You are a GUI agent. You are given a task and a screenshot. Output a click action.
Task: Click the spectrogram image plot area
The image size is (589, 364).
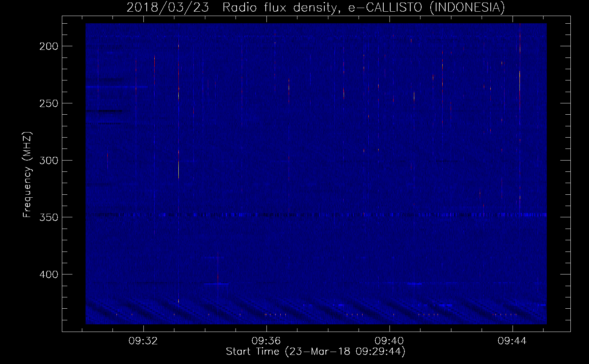point(316,174)
